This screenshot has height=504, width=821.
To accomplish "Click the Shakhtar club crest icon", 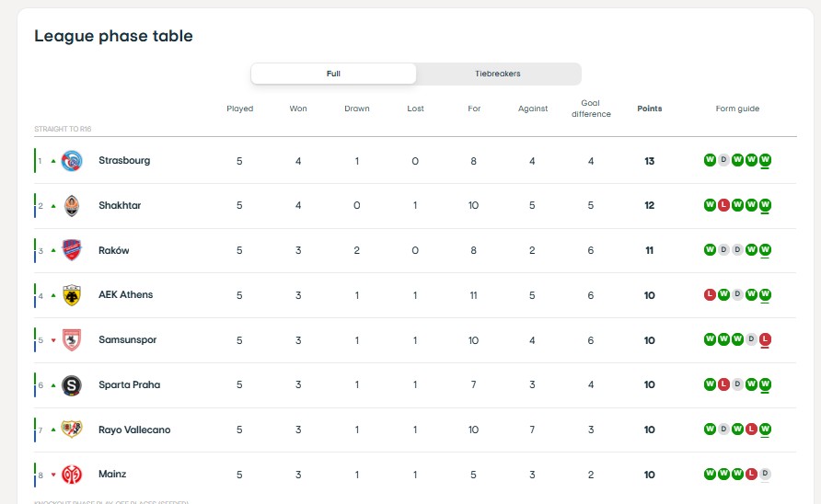I will tap(72, 205).
